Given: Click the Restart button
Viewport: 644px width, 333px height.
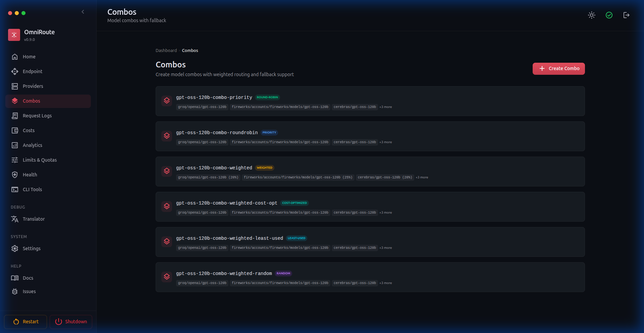Looking at the screenshot, I should [25, 322].
